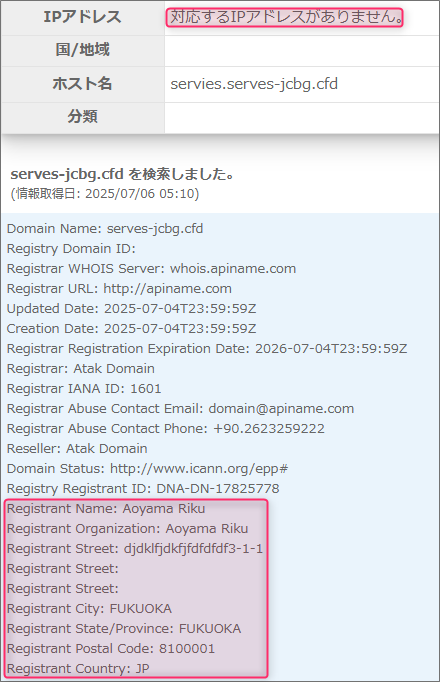Click the 情報取得日 timestamp text
This screenshot has height=682, width=440.
(105, 194)
